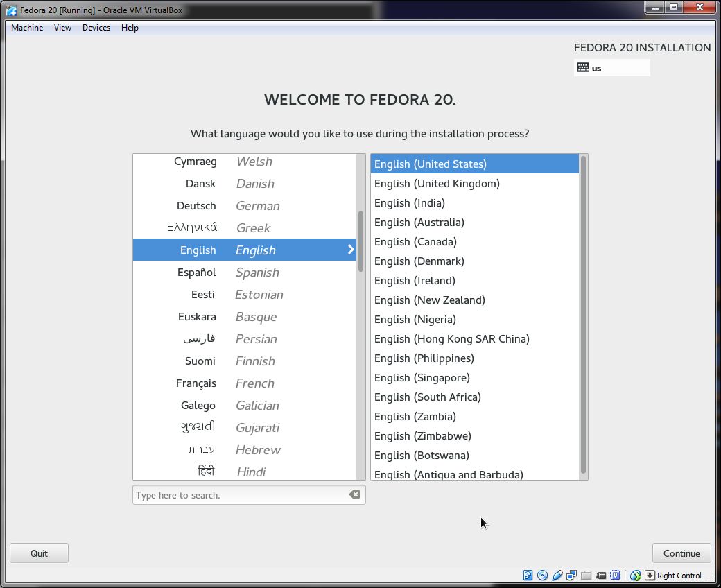This screenshot has height=588, width=721.
Task: Click the arrow on the English row
Action: pos(351,249)
